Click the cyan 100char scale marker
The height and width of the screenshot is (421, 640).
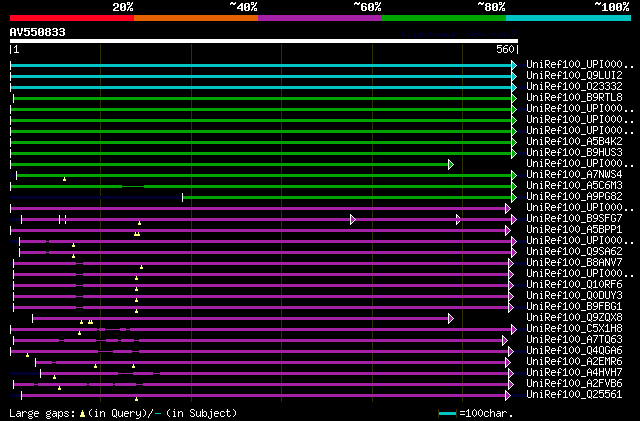(x=447, y=413)
